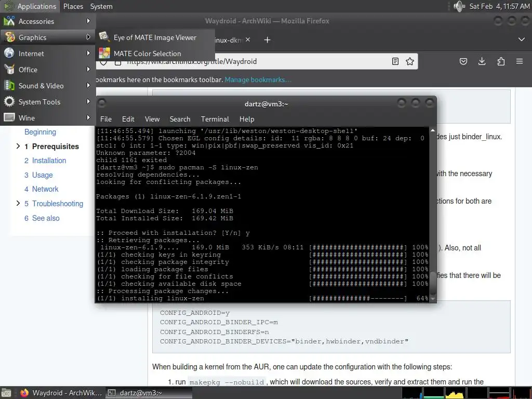Click the System Tools gear icon

click(9, 101)
